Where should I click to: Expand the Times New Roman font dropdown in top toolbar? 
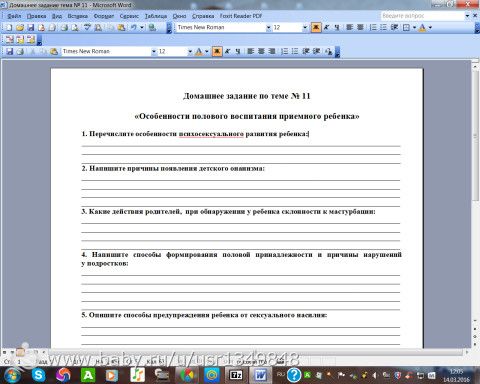(x=268, y=28)
